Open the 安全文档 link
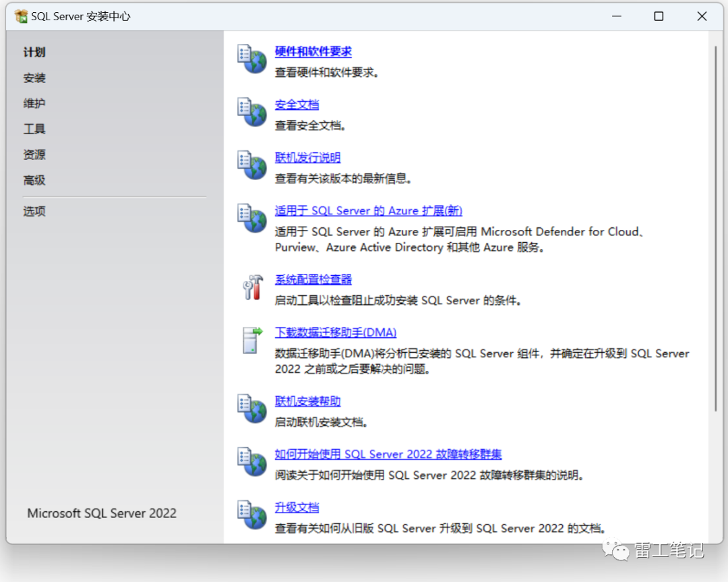Screen dimensions: 728x582 click(297, 105)
